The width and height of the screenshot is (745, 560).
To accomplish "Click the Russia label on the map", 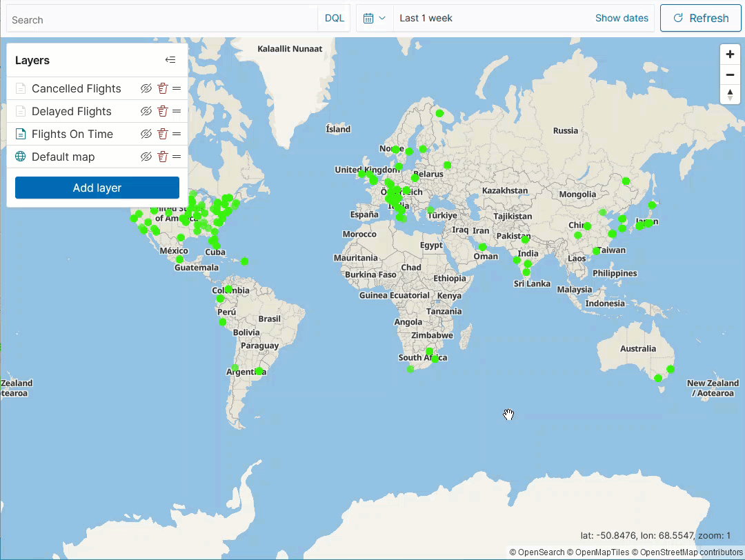I will (566, 130).
